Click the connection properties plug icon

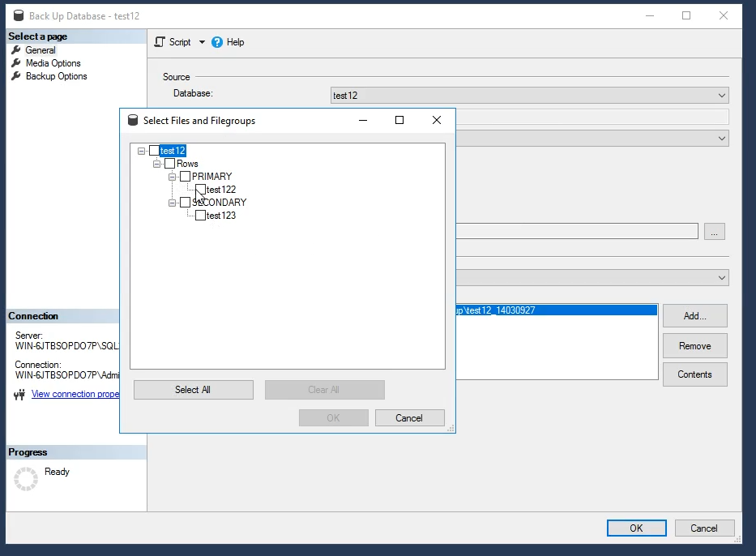tap(19, 395)
